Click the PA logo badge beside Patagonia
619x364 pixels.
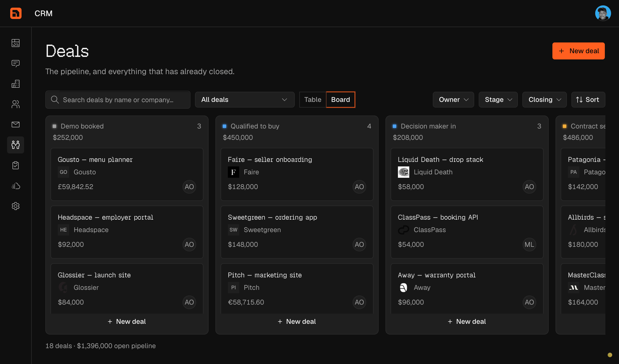click(574, 172)
